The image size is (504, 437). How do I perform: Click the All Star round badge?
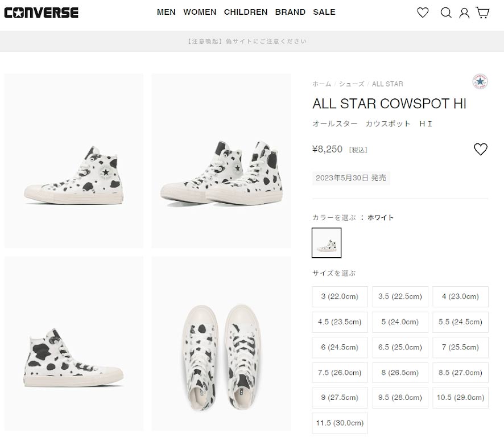point(480,82)
